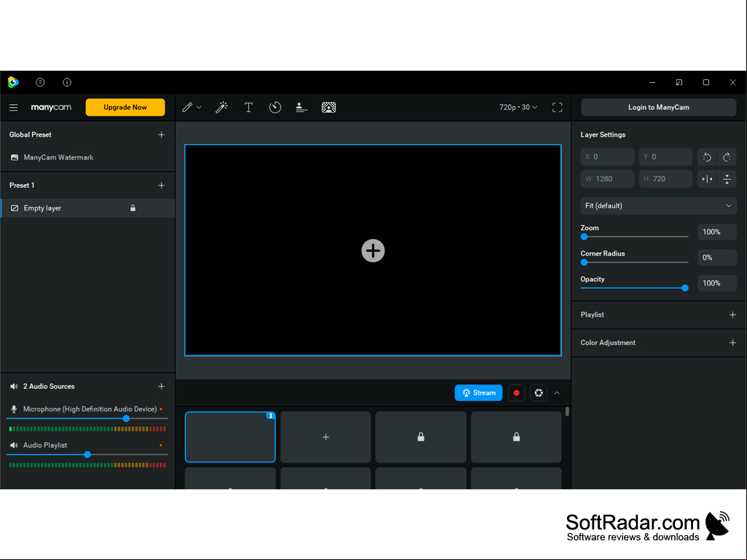
Task: Open the Lower Third tool
Action: pyautogui.click(x=302, y=108)
